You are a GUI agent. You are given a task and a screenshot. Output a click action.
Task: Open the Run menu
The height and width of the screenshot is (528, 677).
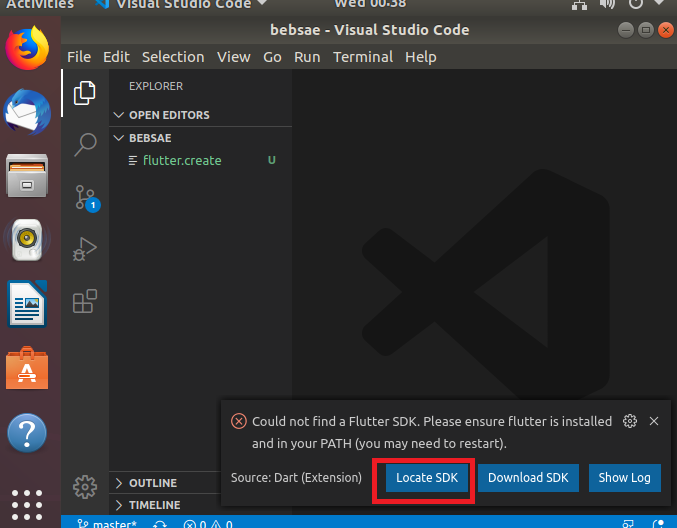pos(307,57)
